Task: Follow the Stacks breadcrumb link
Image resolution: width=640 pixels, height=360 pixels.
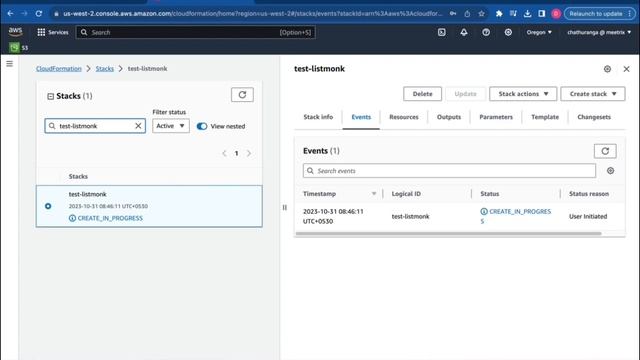Action: (104, 69)
